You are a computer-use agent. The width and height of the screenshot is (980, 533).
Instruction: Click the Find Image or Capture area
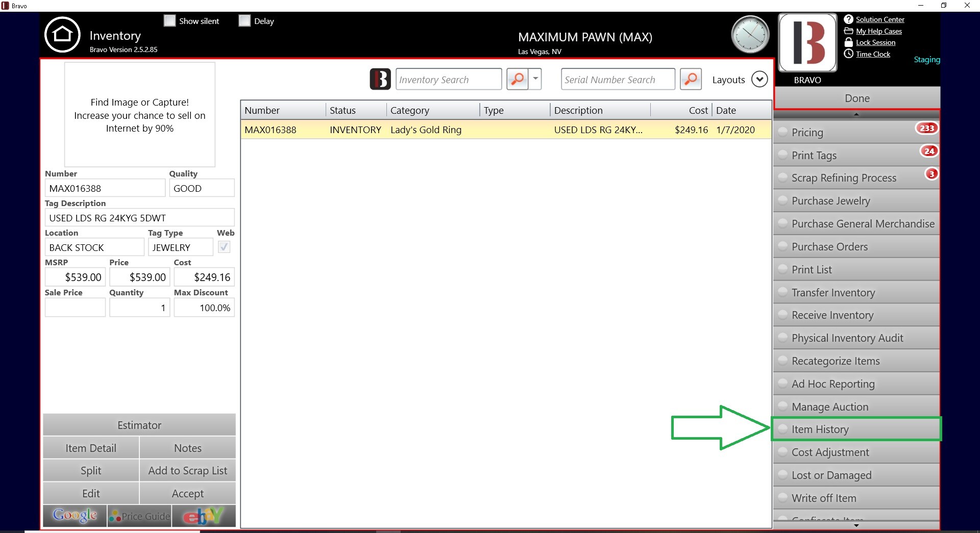140,115
